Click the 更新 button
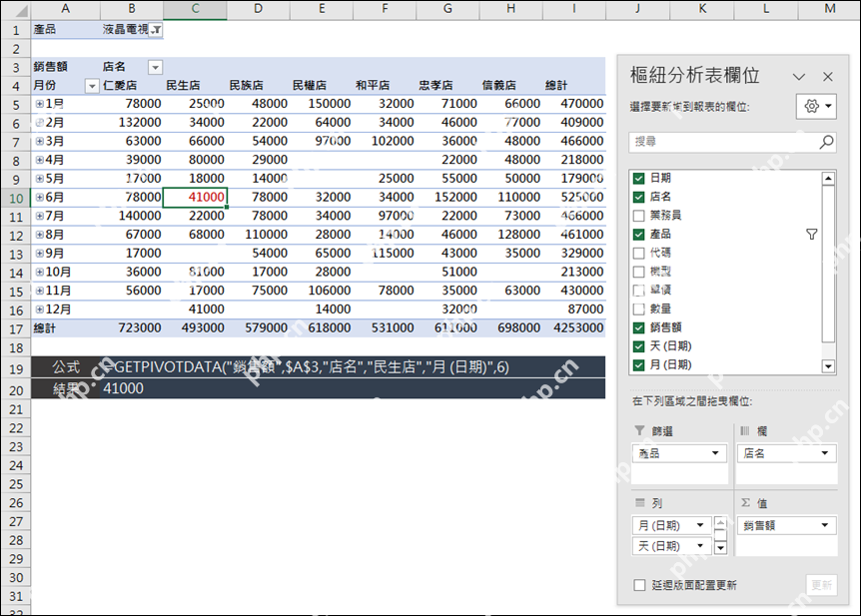This screenshot has height=616, width=861. 821,585
